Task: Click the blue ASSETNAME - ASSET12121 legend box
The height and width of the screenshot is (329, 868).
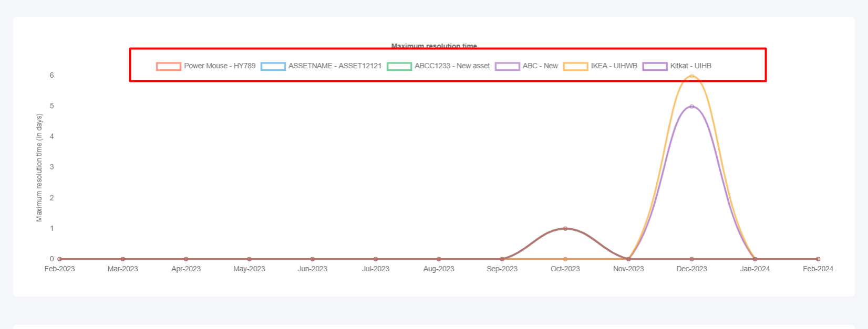Action: click(273, 66)
